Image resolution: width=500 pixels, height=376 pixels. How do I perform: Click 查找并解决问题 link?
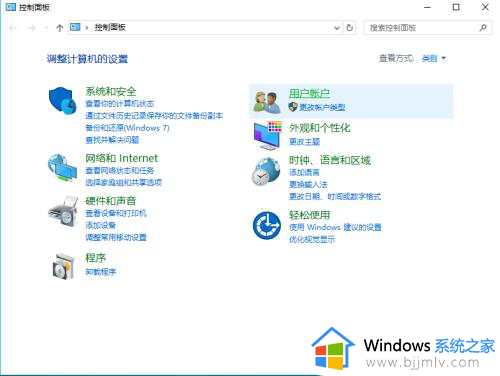tap(112, 140)
